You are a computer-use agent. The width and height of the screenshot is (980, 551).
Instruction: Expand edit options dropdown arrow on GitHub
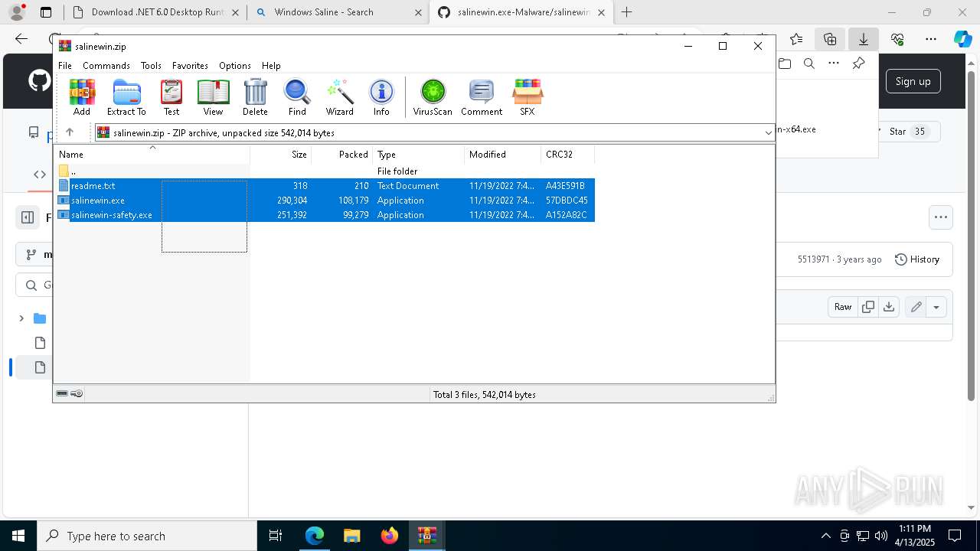[936, 307]
